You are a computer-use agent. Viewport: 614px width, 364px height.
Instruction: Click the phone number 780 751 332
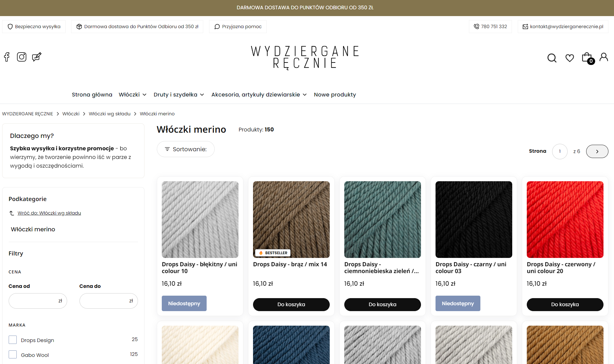(494, 27)
